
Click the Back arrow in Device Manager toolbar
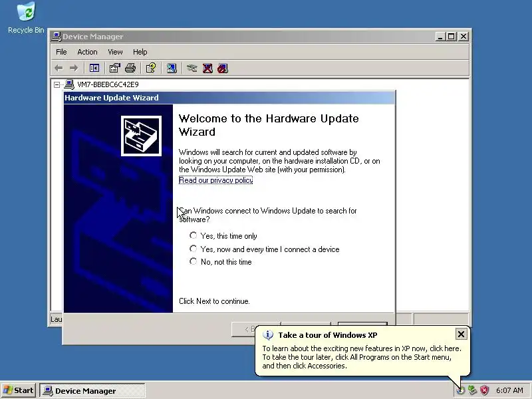(59, 68)
